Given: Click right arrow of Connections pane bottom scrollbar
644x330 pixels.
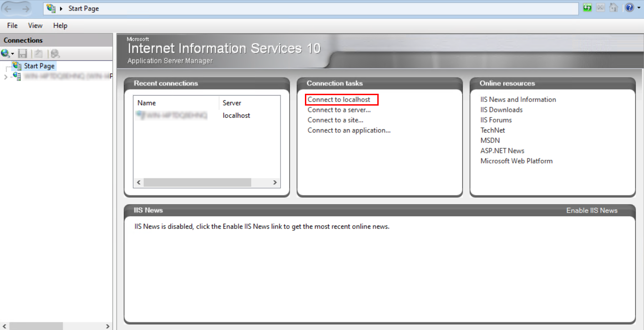Looking at the screenshot, I should click(x=108, y=326).
